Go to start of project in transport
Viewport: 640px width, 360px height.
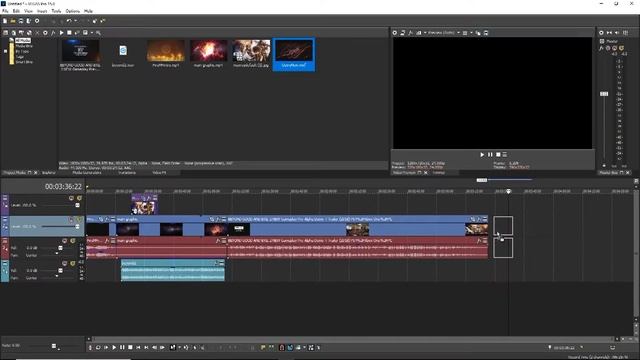coord(138,347)
